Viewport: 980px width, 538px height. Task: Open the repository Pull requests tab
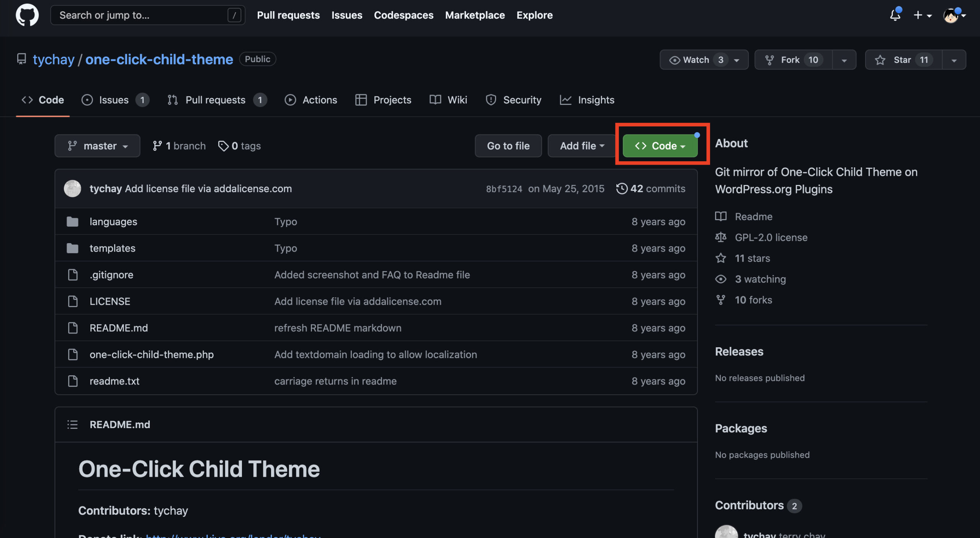217,100
